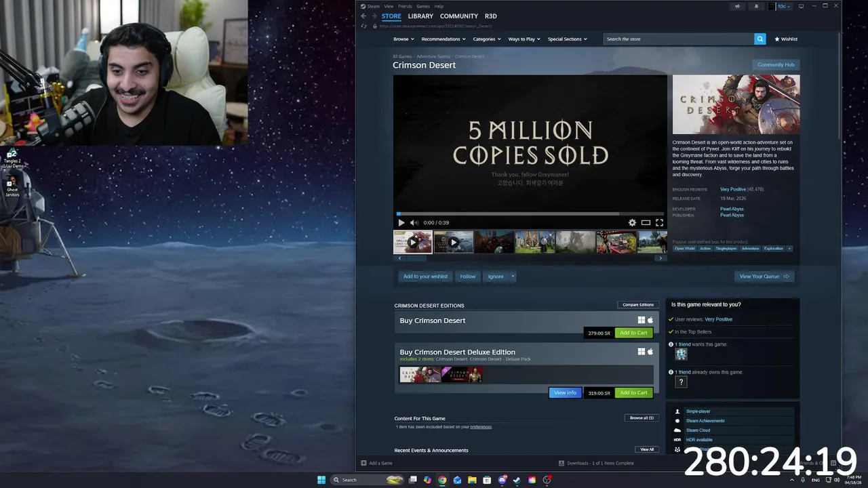Viewport: 868px width, 488px height.
Task: Open Wishlist link in store header
Action: pyautogui.click(x=786, y=39)
